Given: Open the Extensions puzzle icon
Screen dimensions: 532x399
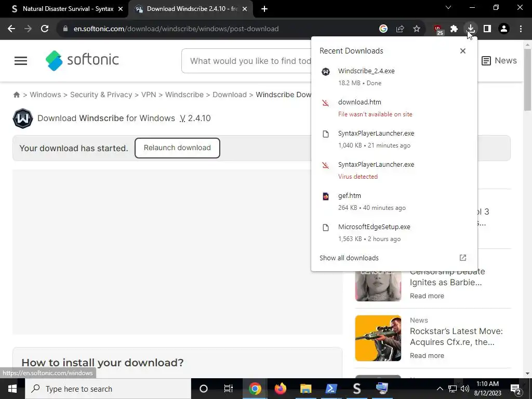Looking at the screenshot, I should [454, 29].
